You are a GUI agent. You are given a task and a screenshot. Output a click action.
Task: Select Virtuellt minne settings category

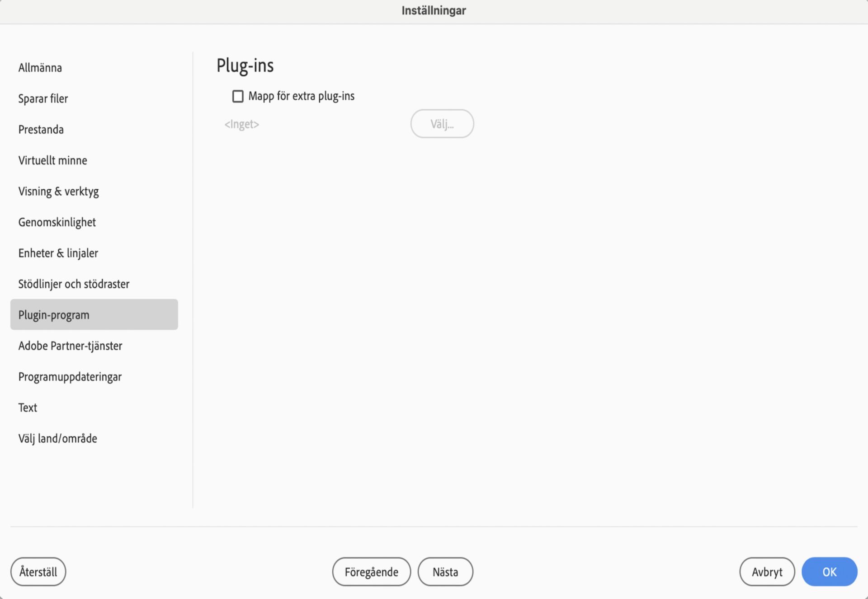pyautogui.click(x=53, y=159)
